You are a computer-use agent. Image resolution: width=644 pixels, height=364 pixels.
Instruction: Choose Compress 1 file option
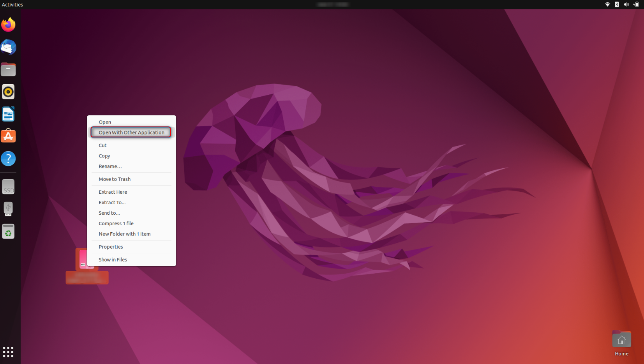pyautogui.click(x=116, y=224)
